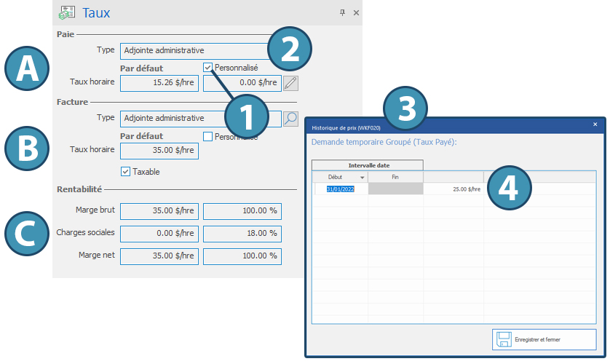Viewport: 610px width, 364px height.
Task: Click the custom Paie rate field 0.00 $/hre
Action: (x=242, y=83)
